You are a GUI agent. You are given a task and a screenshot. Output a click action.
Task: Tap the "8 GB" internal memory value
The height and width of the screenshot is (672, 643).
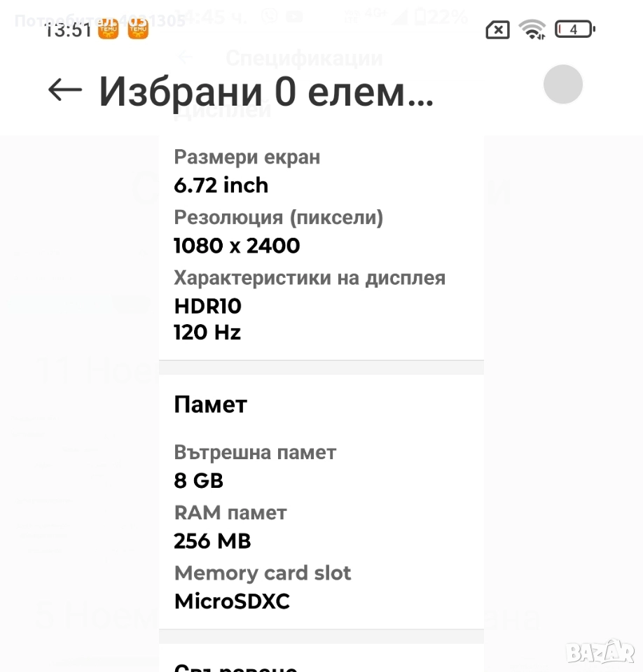tap(198, 481)
